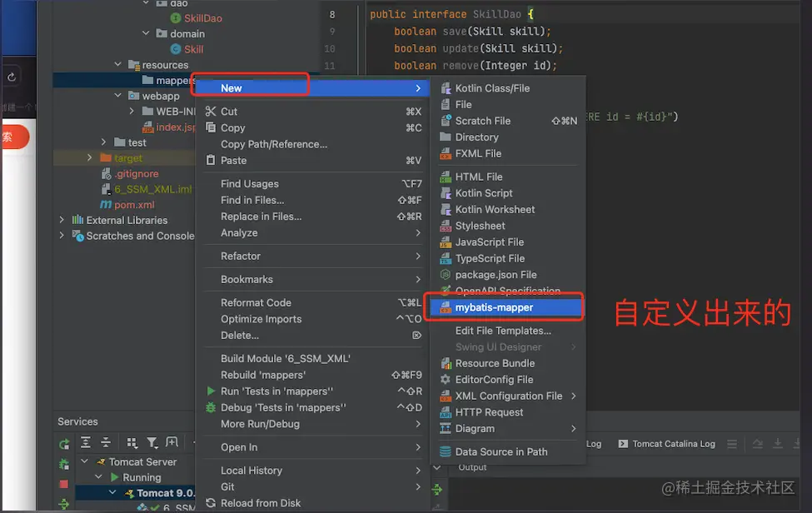
Task: Click Group By icon in Services toolbar
Action: (x=132, y=442)
